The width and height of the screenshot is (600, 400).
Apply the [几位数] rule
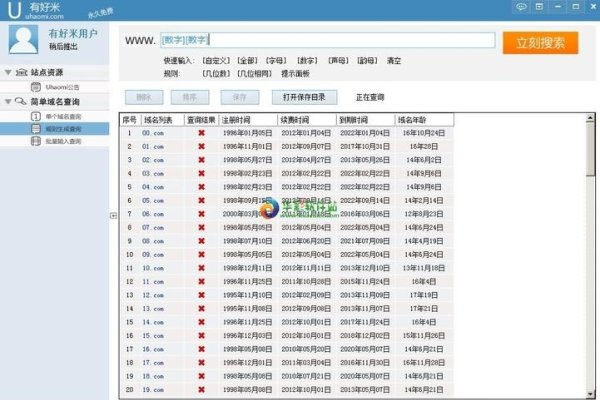pyautogui.click(x=216, y=73)
